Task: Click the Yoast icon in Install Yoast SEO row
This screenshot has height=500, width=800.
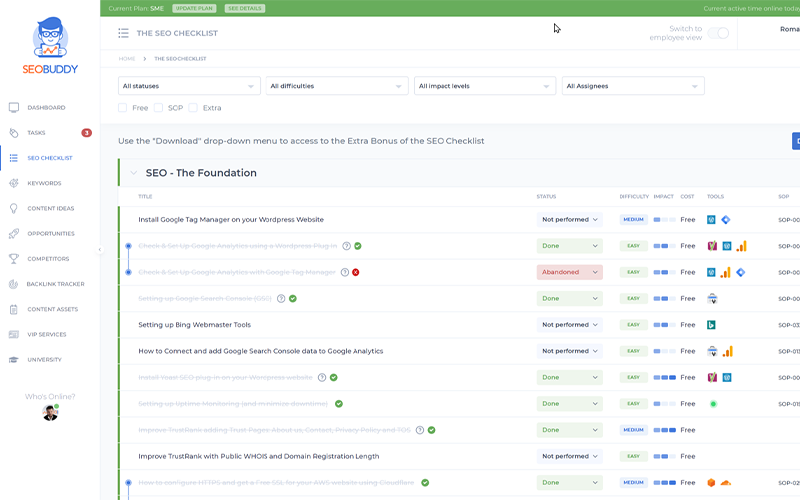Action: 712,378
